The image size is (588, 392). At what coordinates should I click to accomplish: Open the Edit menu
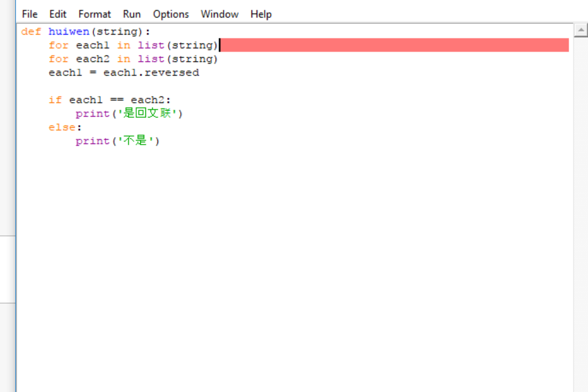click(58, 14)
